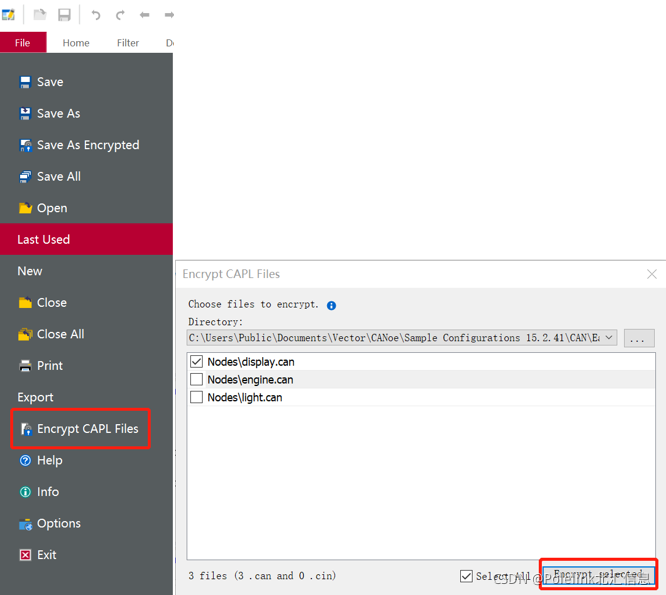Click the Options gear folder icon
Image resolution: width=666 pixels, height=595 pixels.
click(25, 524)
